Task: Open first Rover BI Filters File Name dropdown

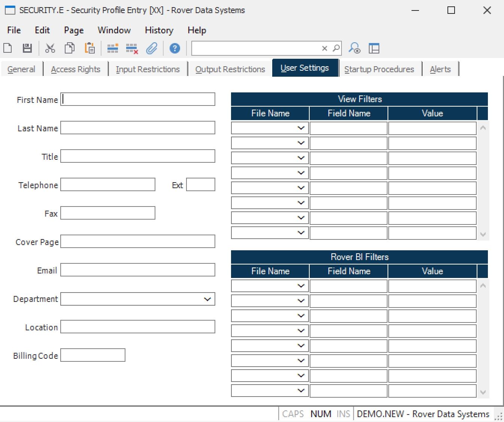Action: tap(301, 286)
